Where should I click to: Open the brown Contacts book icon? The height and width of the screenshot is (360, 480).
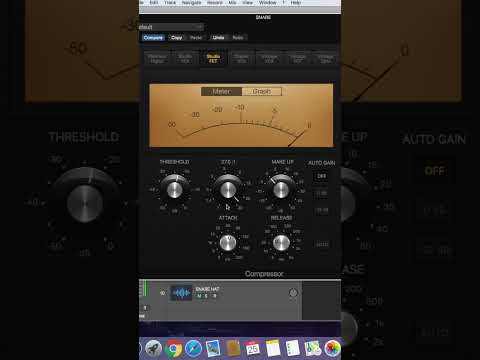point(233,349)
